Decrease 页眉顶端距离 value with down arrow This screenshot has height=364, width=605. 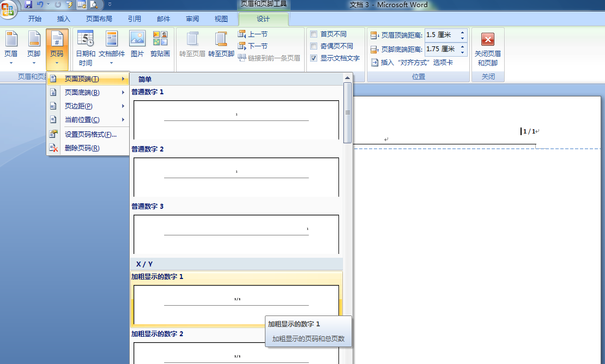[462, 38]
